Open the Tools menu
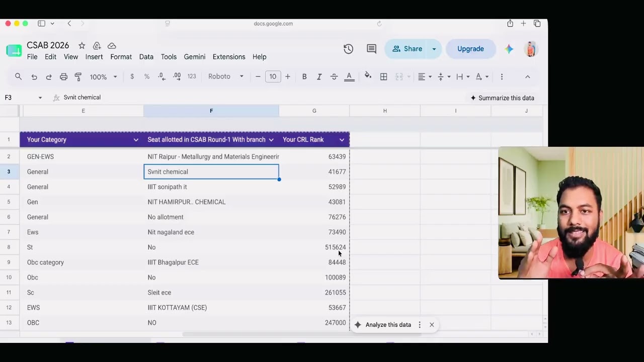This screenshot has width=644, height=362. pyautogui.click(x=169, y=57)
